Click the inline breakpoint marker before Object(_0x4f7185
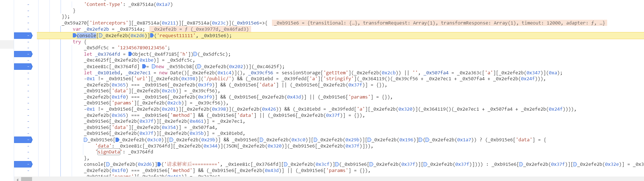The width and height of the screenshot is (644, 181). tap(130, 54)
